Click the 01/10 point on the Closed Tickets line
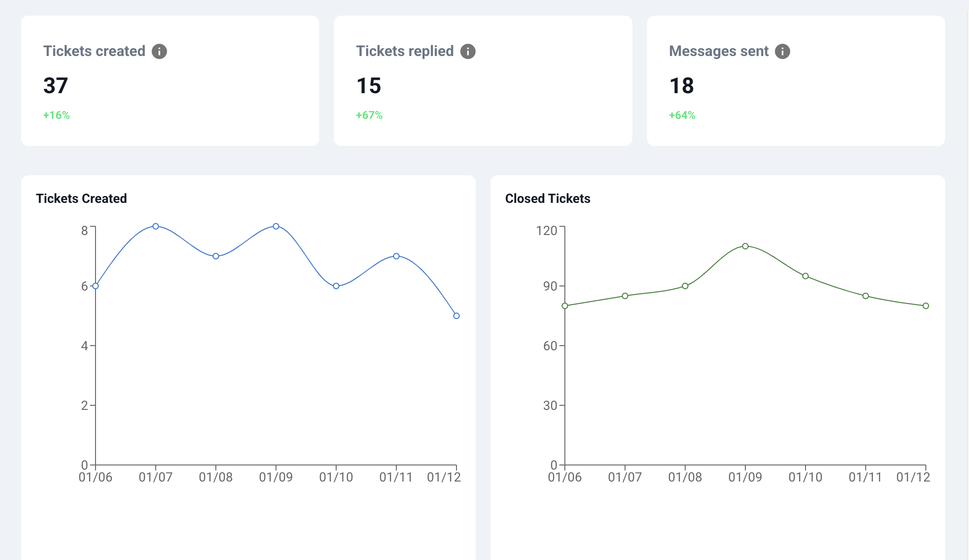The image size is (969, 560). (x=806, y=276)
